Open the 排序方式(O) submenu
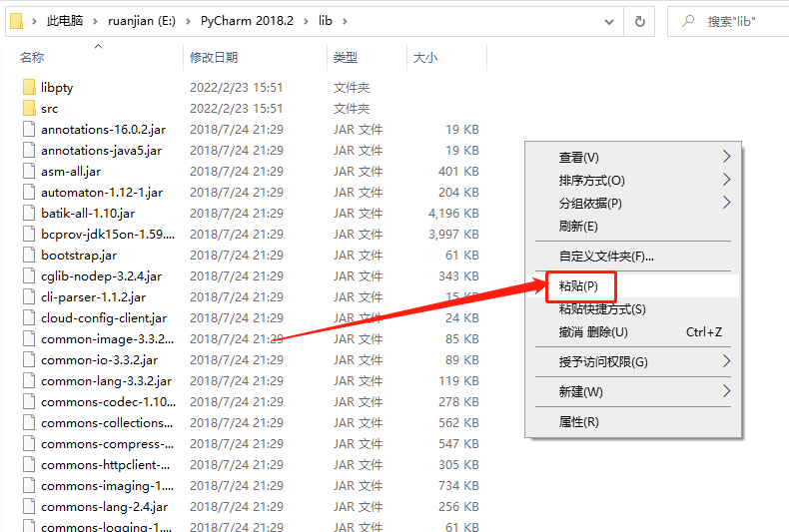 pos(633,180)
